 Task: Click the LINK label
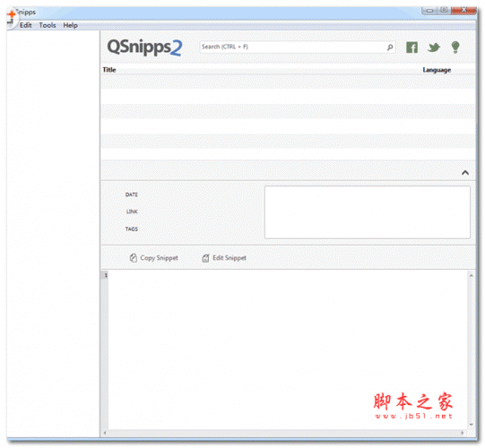pyautogui.click(x=132, y=211)
